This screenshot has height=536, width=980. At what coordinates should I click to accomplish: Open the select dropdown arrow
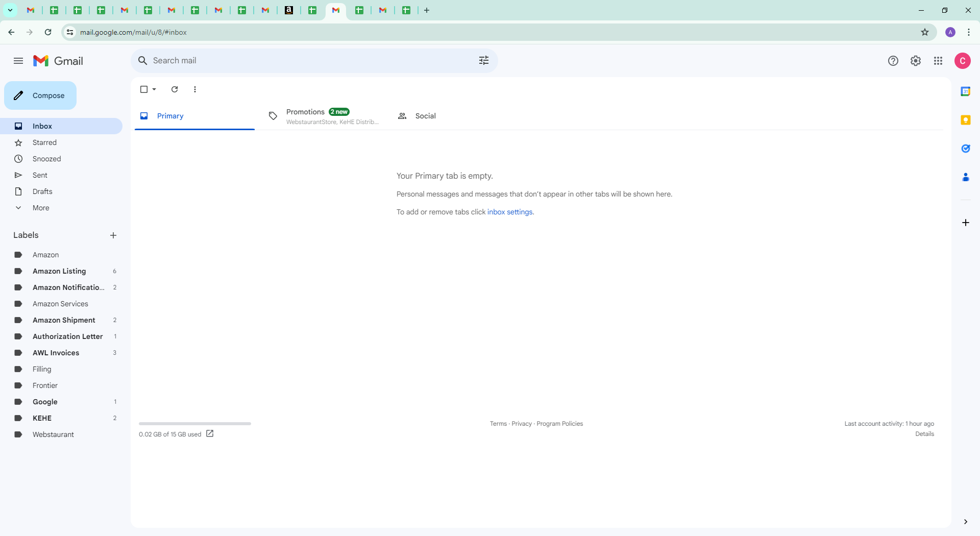154,89
